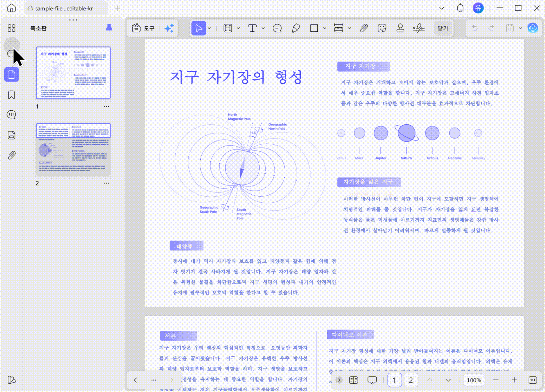
Task: Expand the shape tool dropdown arrow
Action: (325, 28)
